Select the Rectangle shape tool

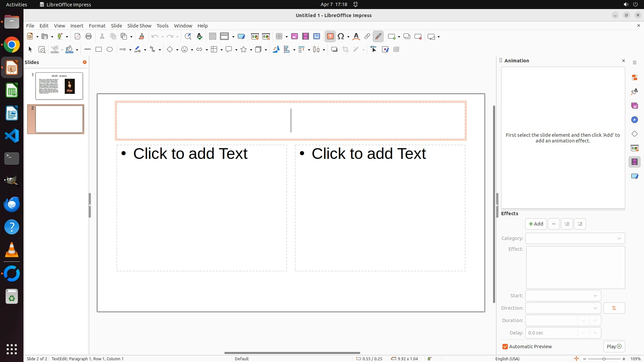99,50
